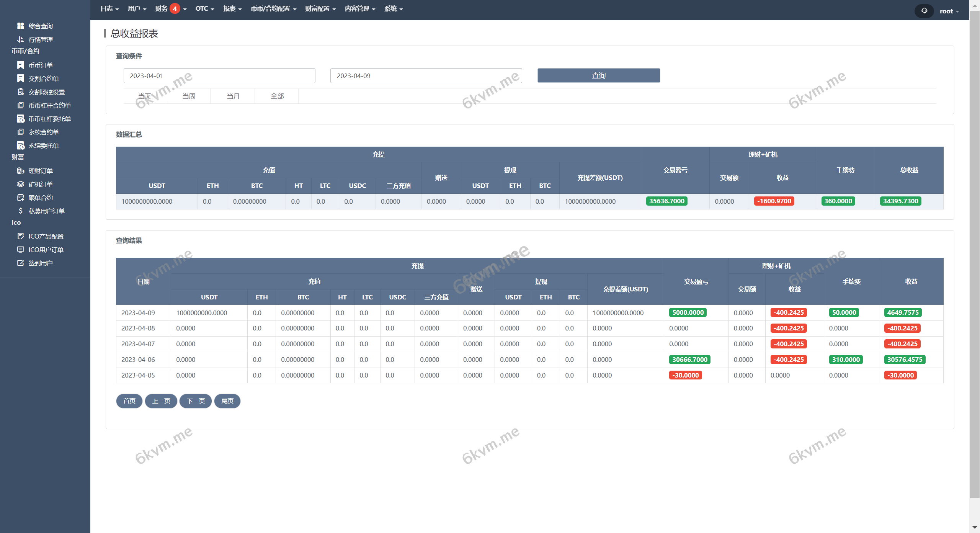Click the start date input field
This screenshot has width=980, height=533.
[219, 75]
